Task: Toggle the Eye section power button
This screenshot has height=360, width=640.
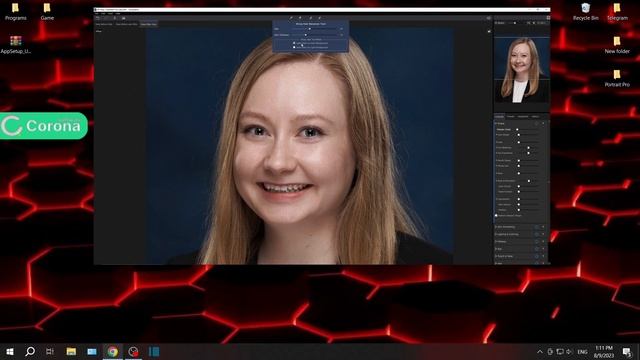Action: [537, 249]
